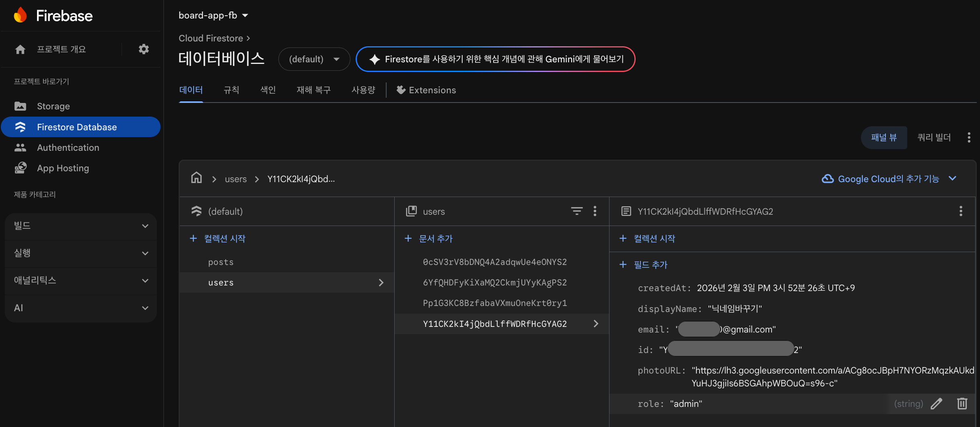The height and width of the screenshot is (427, 980).
Task: Click chevron on users collection row
Action: coord(381,283)
